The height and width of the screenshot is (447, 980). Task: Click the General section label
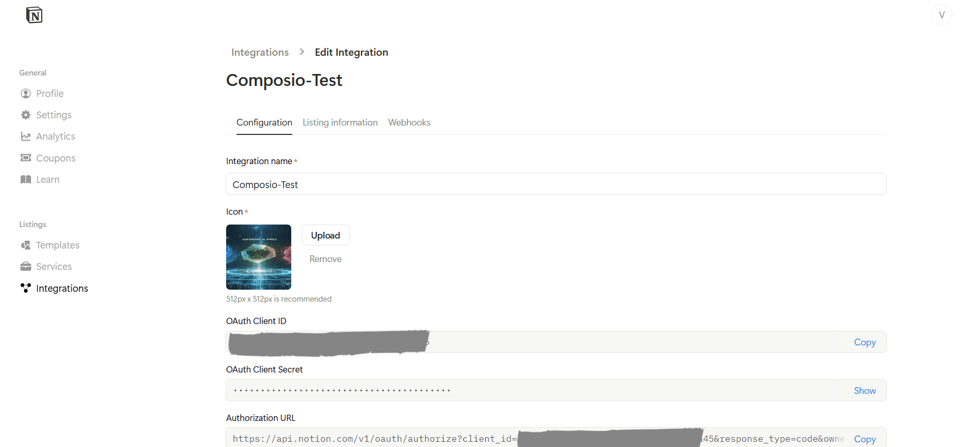point(33,73)
